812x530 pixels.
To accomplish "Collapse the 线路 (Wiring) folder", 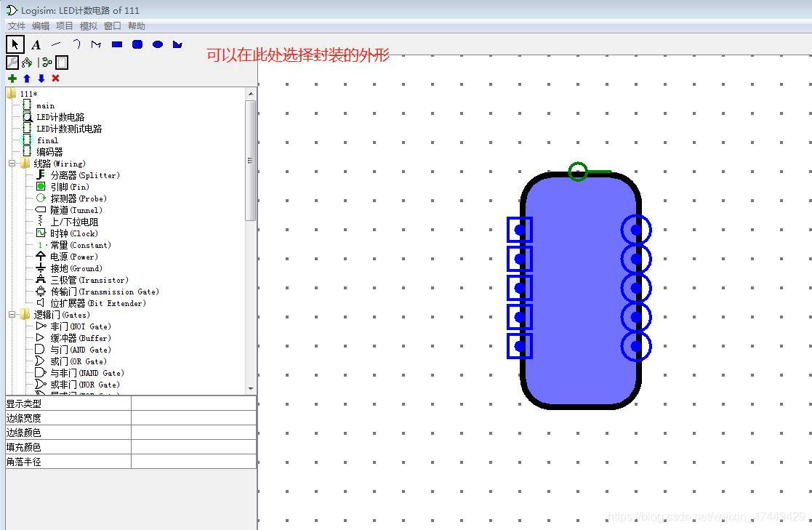I will [x=12, y=164].
